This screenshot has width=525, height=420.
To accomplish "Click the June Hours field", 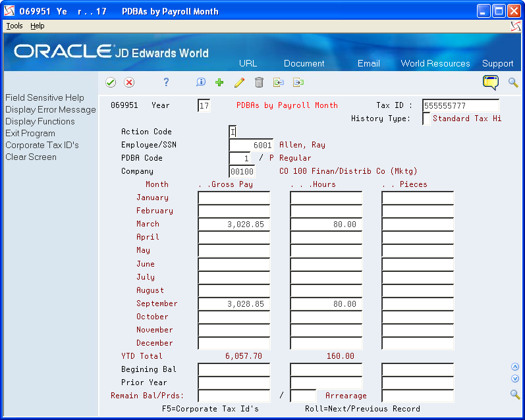I will (326, 264).
